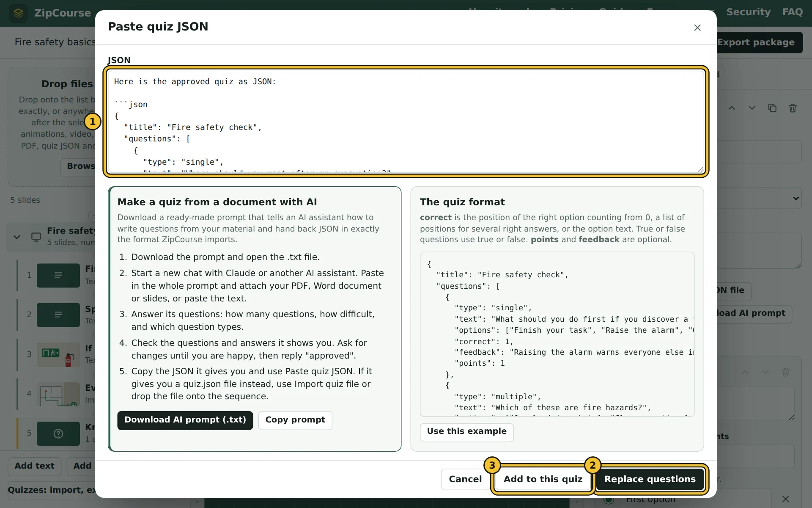Open the FAQ nav link
Screen dimensions: 812x508
pos(792,12)
